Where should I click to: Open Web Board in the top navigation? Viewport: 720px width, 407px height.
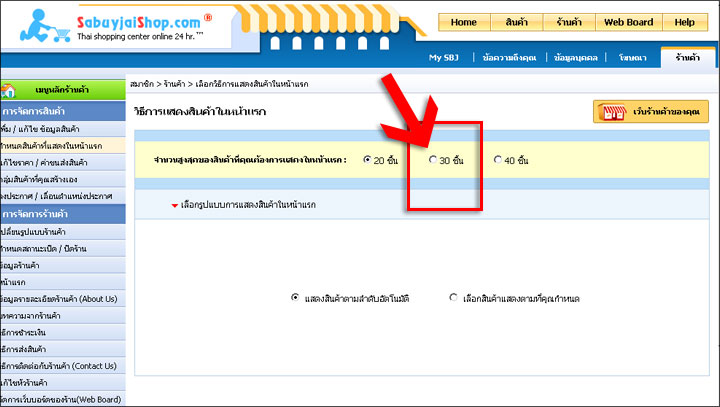pyautogui.click(x=629, y=22)
